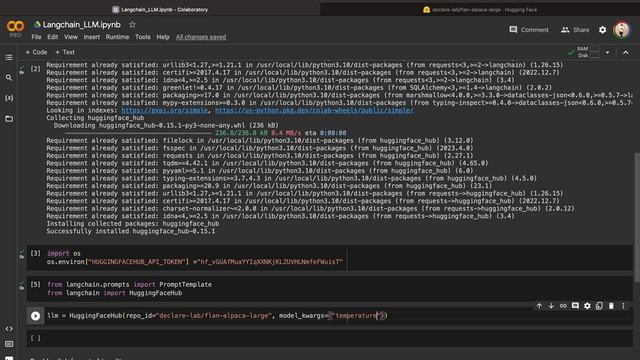
Task: Click the Comment button
Action: [x=529, y=30]
